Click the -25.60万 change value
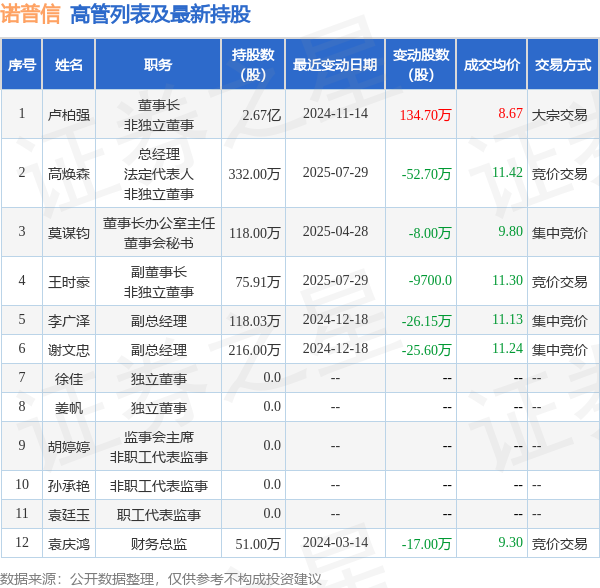The width and height of the screenshot is (600, 588). pos(427,349)
